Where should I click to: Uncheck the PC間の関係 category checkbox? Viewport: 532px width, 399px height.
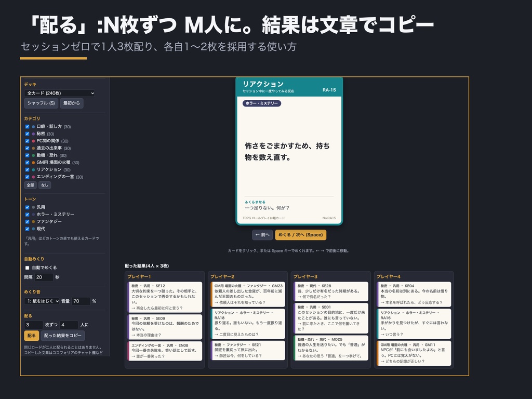point(27,141)
